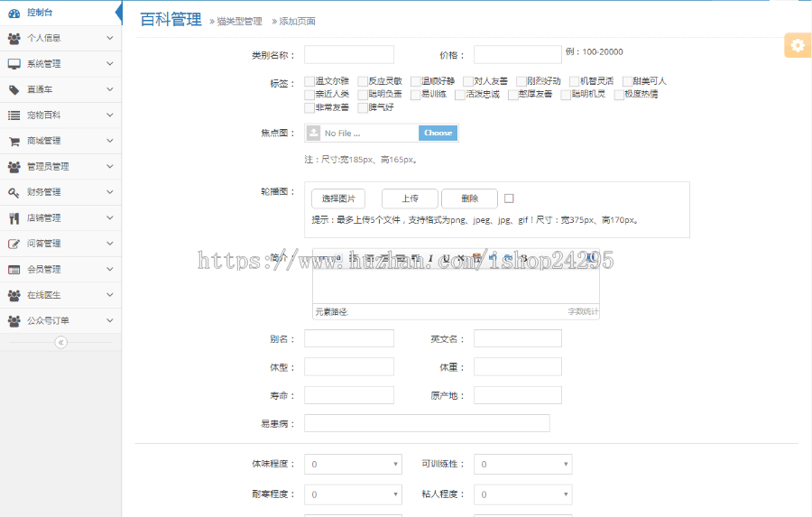The image size is (812, 517).
Task: Focus the 易患病 input field
Action: coord(428,423)
